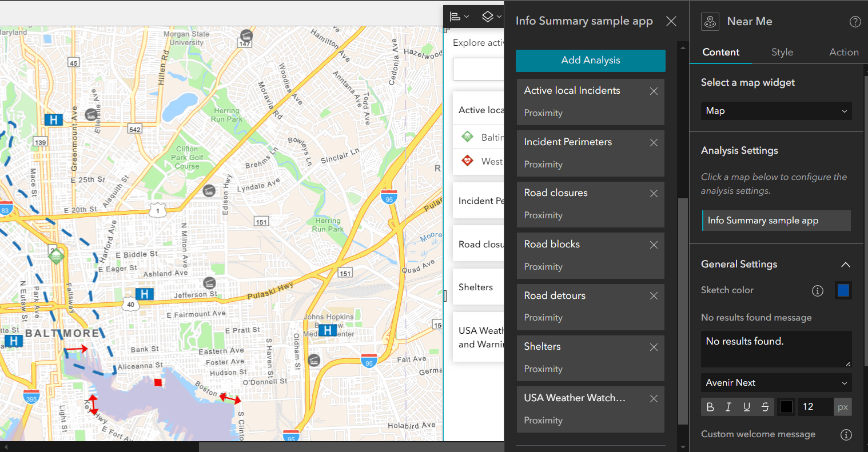Switch to the Action tab
This screenshot has width=868, height=452.
[x=844, y=52]
